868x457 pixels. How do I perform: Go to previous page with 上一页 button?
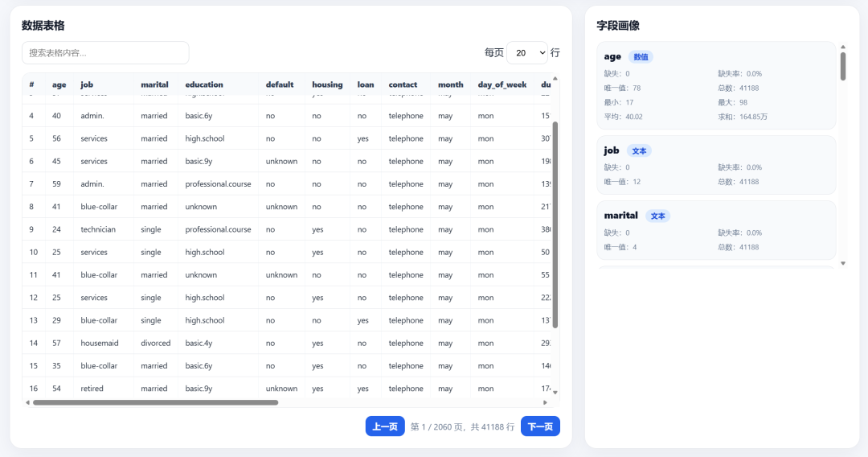pos(385,426)
